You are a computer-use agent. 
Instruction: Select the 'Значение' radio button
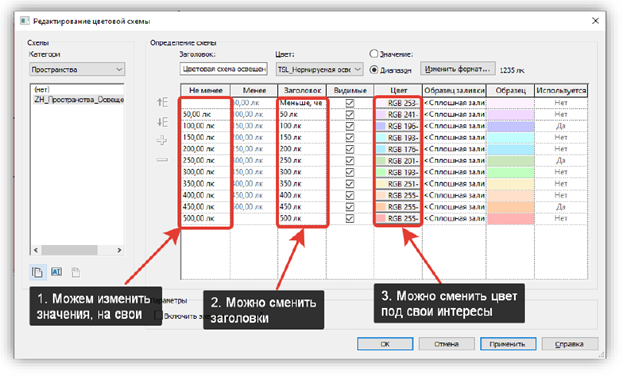[373, 54]
